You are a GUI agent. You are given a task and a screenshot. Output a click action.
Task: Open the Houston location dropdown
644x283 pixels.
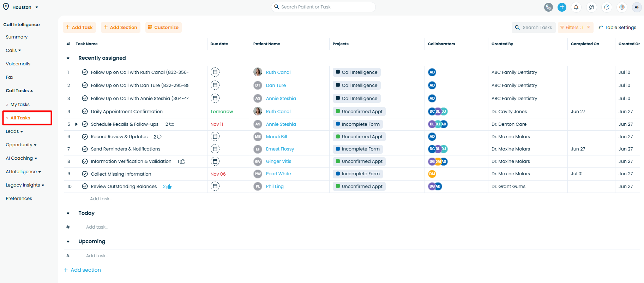25,7
